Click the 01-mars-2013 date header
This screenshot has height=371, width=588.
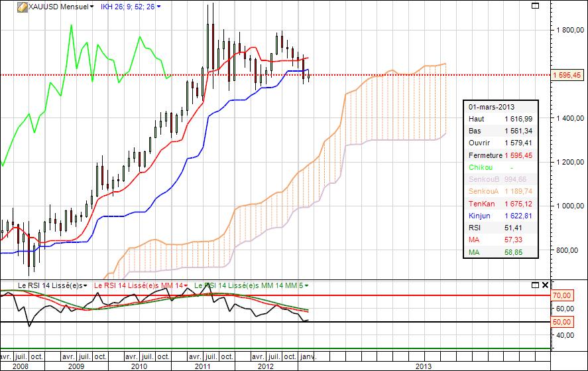[491, 106]
